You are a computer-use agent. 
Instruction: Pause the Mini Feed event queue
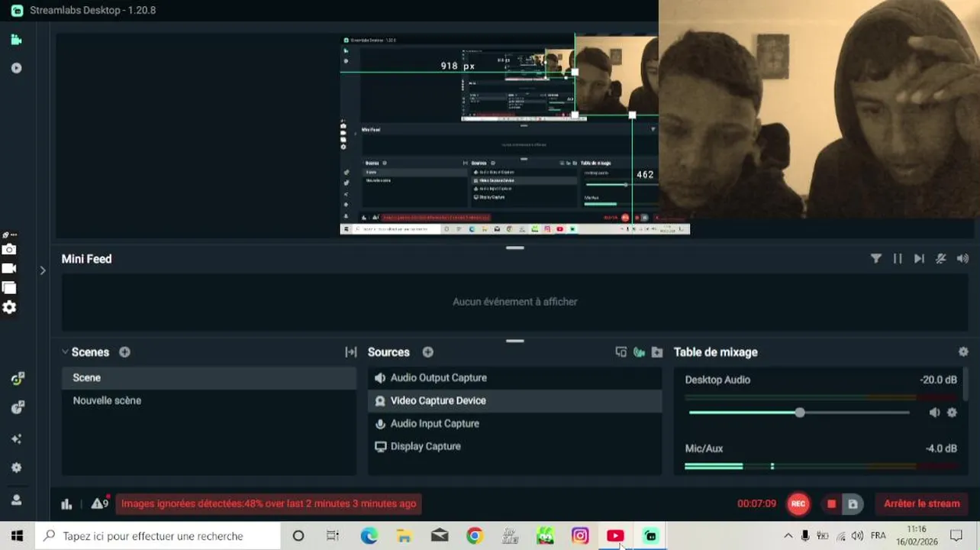898,259
